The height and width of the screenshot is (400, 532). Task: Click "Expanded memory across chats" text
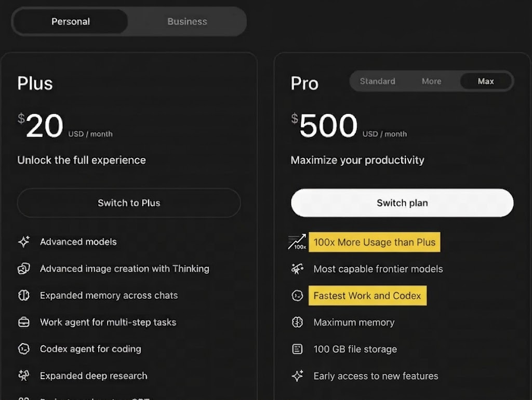click(109, 295)
